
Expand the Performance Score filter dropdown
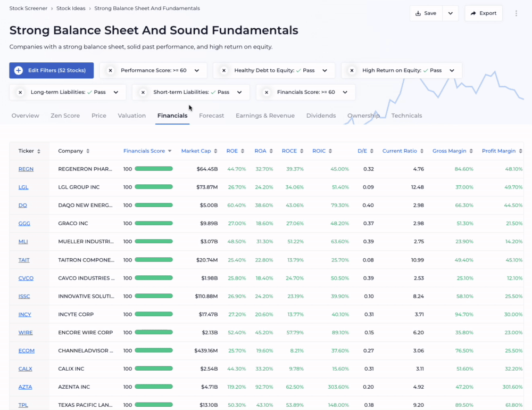tap(197, 70)
